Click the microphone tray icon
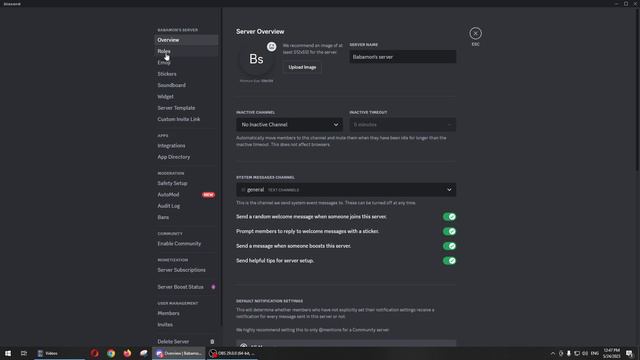The height and width of the screenshot is (360, 640). click(569, 353)
